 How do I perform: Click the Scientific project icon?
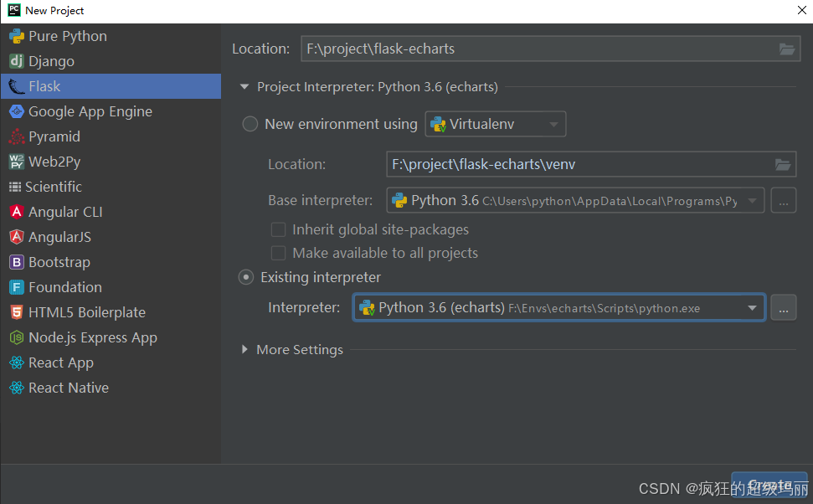[15, 187]
